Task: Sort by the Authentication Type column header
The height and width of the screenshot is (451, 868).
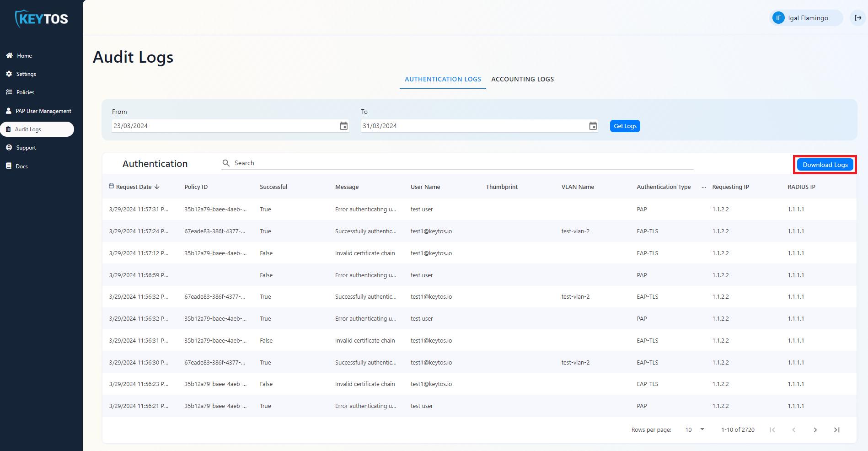Action: coord(664,187)
